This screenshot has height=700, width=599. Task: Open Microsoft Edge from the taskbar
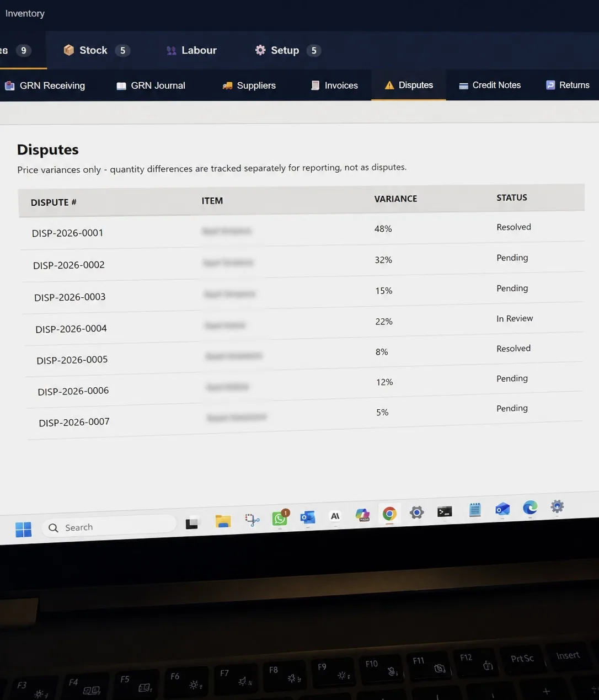point(530,507)
